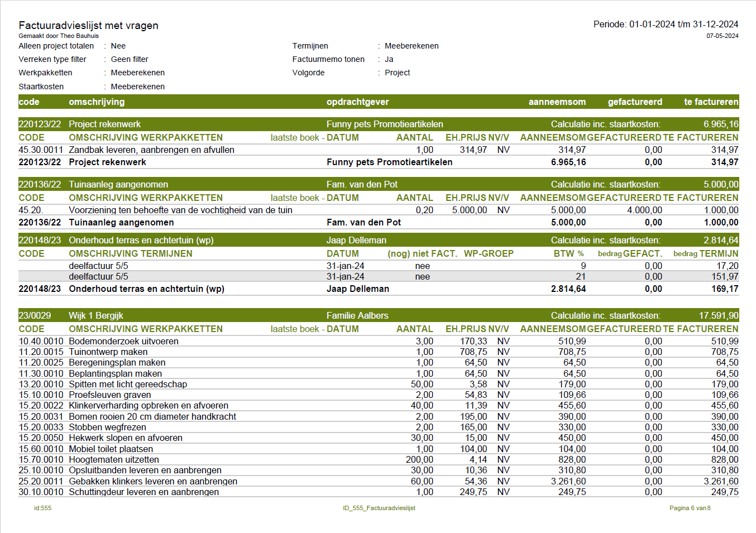Screen dimensions: 756x533
Task: Select the "Tuinontwerp maken" row
Action: (108, 352)
